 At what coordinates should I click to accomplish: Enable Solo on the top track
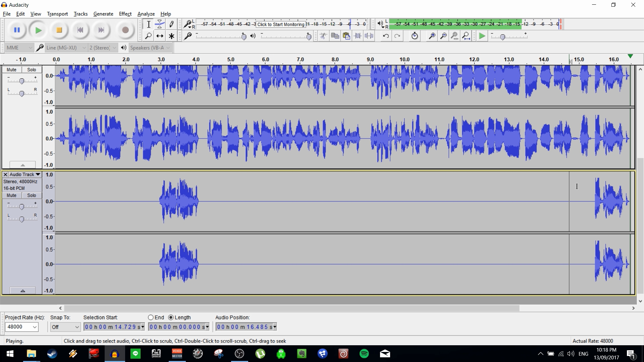[32, 69]
